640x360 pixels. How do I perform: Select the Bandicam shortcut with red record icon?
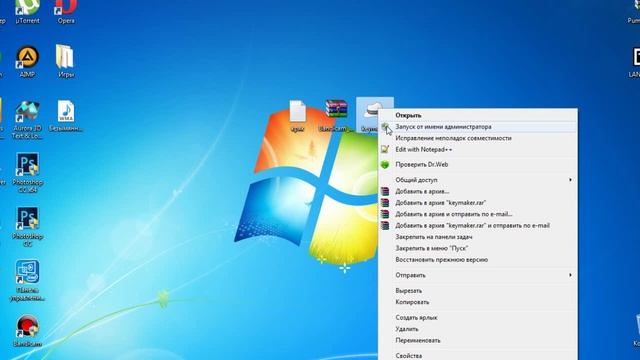click(x=27, y=331)
